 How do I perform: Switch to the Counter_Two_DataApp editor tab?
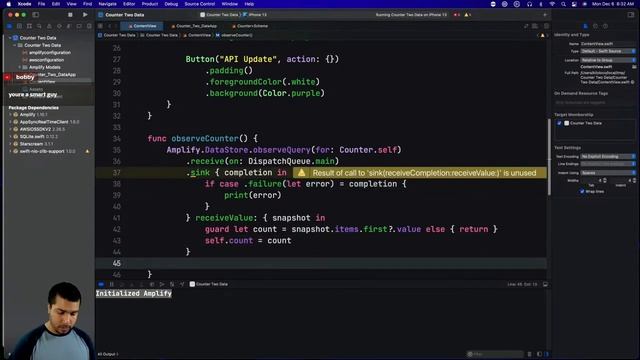194,26
